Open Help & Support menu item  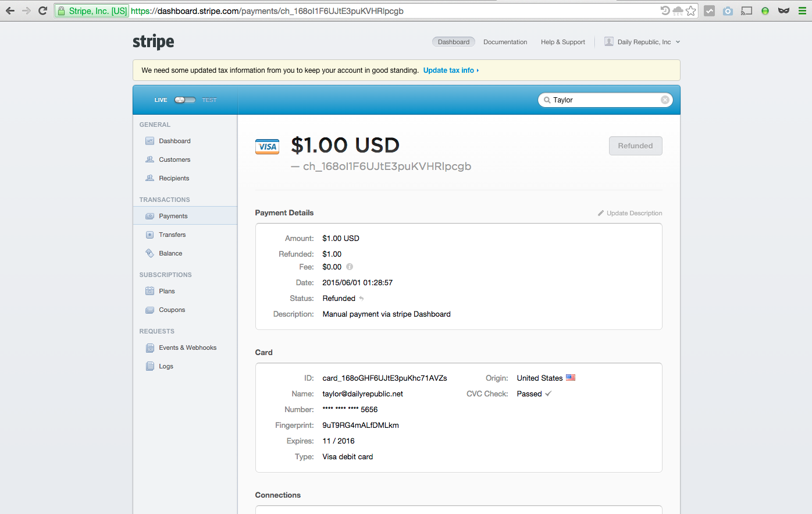coord(562,42)
